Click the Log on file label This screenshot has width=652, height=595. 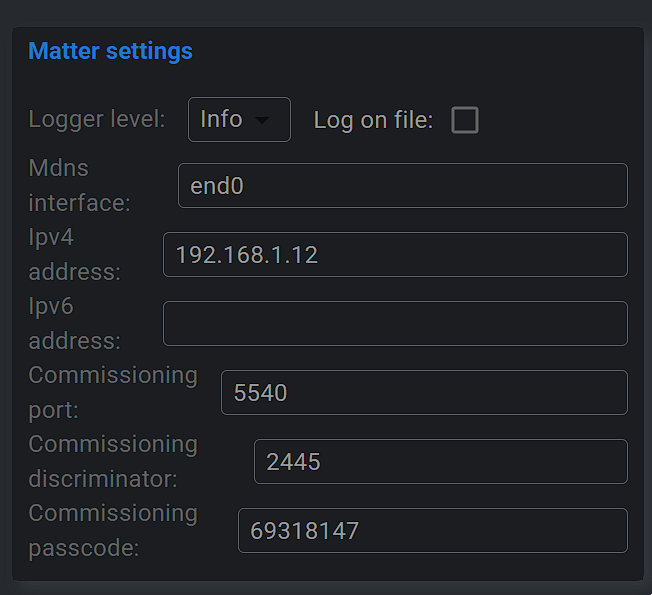(373, 120)
